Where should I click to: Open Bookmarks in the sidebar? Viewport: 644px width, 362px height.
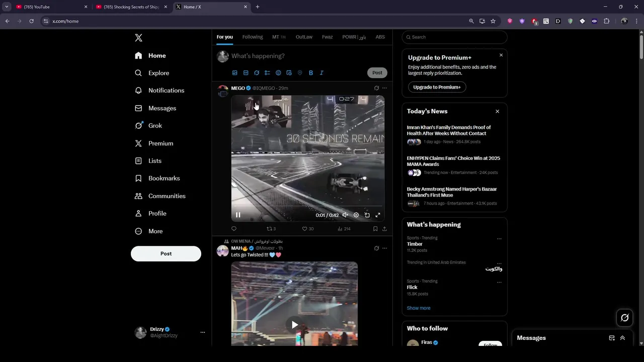point(157,178)
